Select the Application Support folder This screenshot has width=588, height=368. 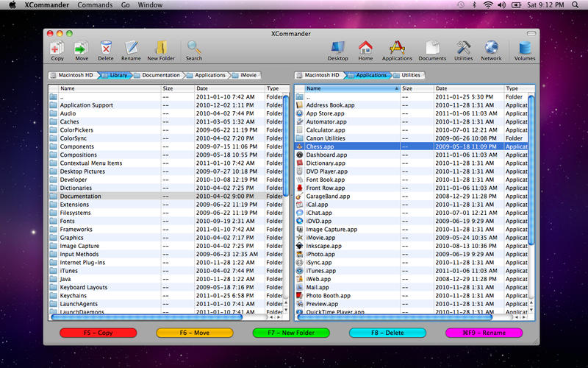167,105
